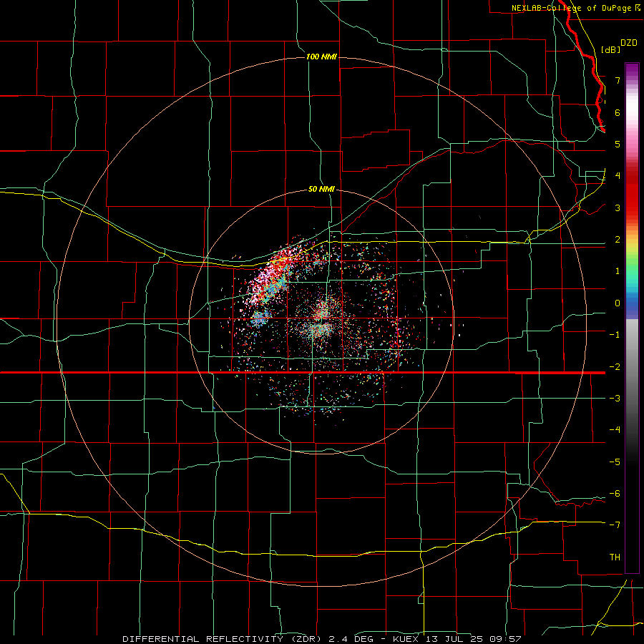Click the color scale value '0'

click(618, 303)
